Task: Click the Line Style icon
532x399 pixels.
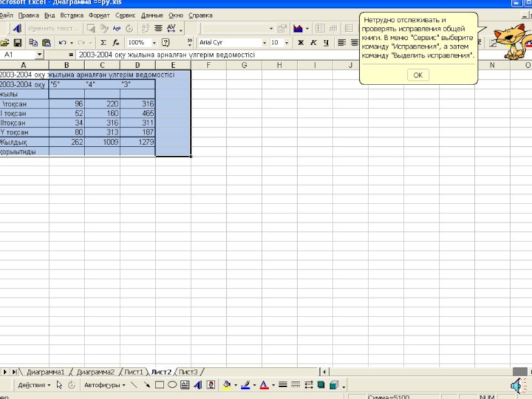Action: click(283, 385)
